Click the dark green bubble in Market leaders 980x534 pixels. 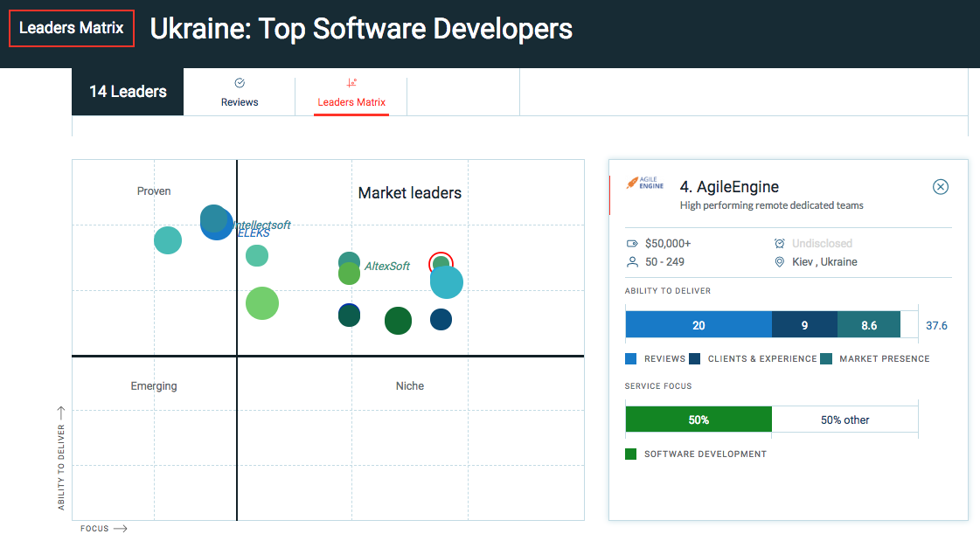[x=398, y=321]
